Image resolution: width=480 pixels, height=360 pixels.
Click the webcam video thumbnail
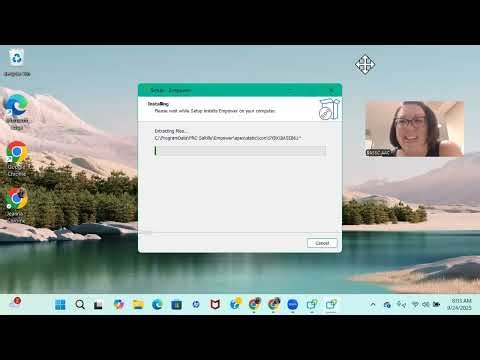pos(414,129)
